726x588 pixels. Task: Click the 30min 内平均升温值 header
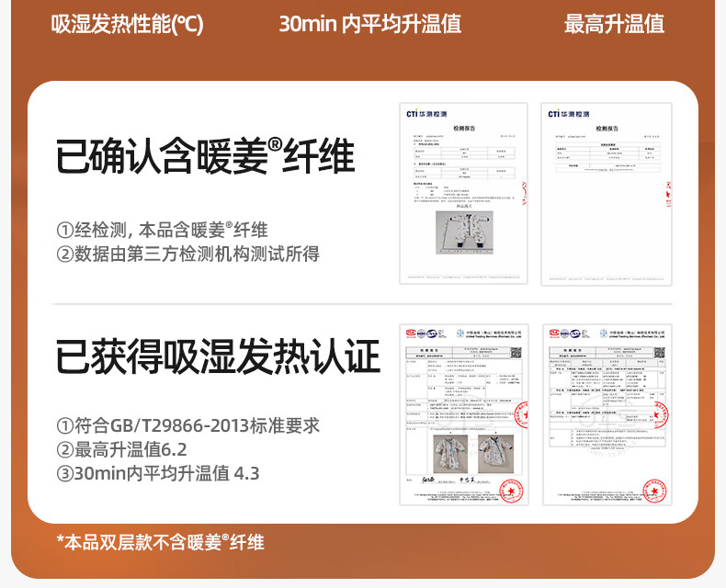pyautogui.click(x=370, y=24)
